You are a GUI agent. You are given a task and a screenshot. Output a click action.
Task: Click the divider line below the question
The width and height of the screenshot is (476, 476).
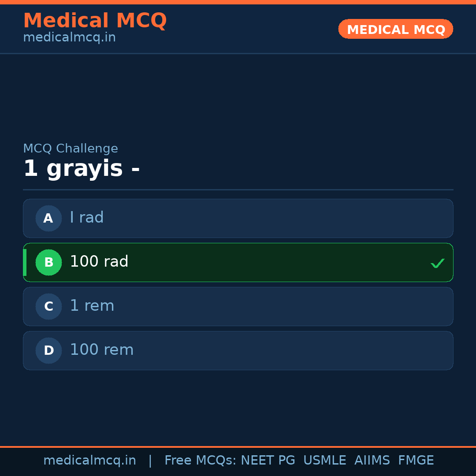click(238, 190)
